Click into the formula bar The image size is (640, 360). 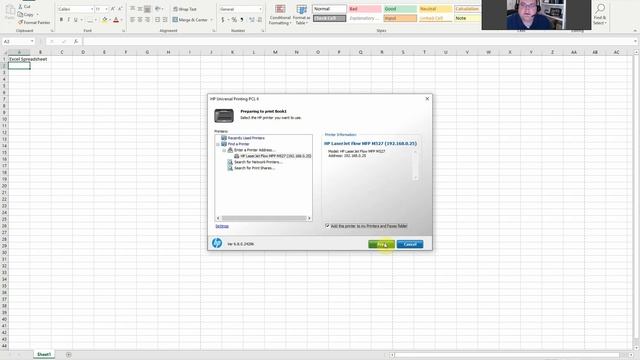pos(359,41)
